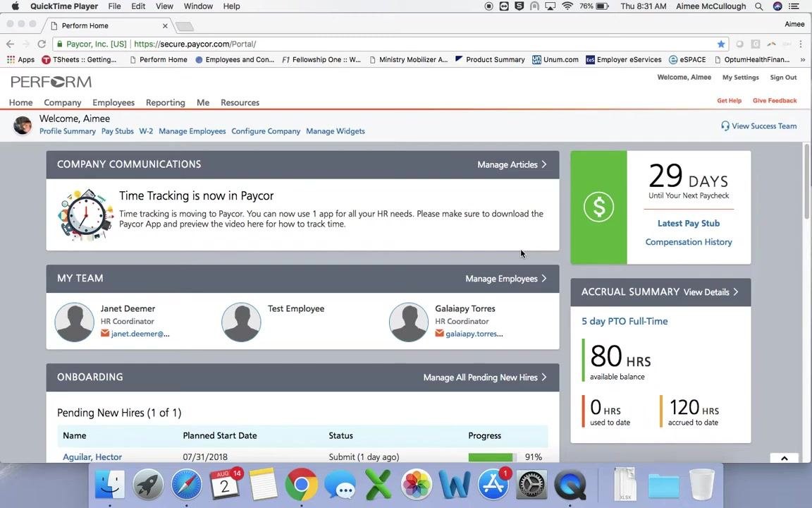The width and height of the screenshot is (812, 508).
Task: Click Janet Deemer's avatar picture
Action: 75,322
